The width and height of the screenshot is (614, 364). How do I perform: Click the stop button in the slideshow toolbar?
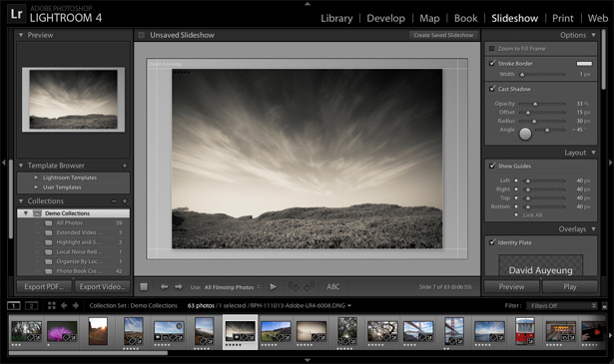(x=144, y=287)
